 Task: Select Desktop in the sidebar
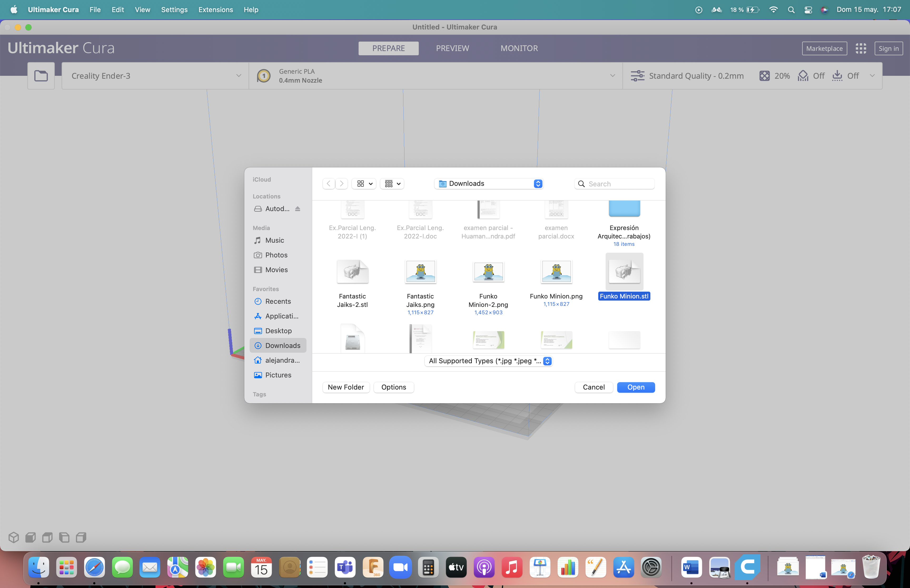(278, 331)
